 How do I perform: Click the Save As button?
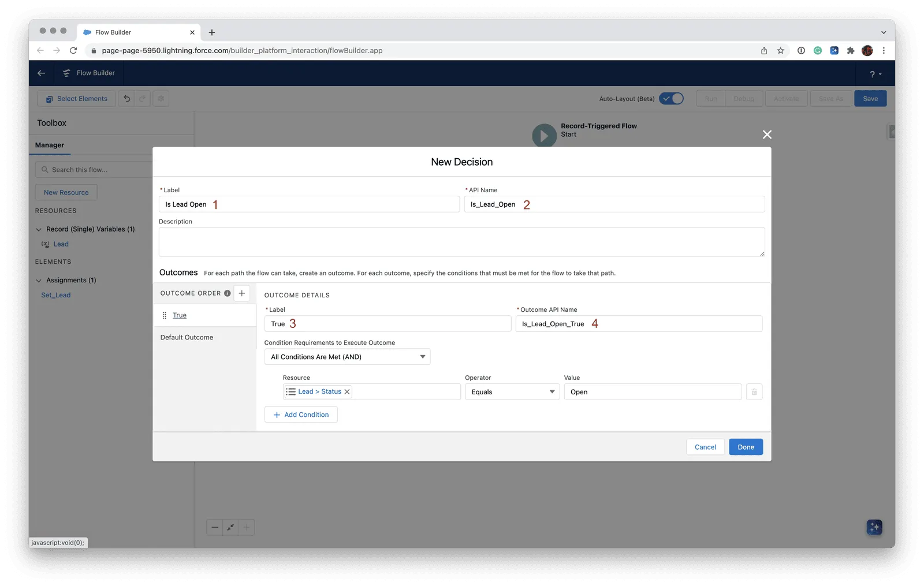pyautogui.click(x=830, y=99)
